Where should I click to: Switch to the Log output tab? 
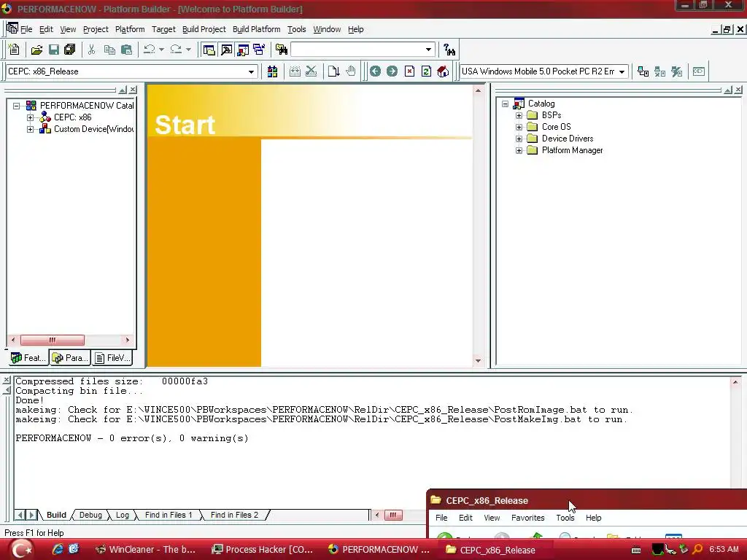tap(123, 515)
